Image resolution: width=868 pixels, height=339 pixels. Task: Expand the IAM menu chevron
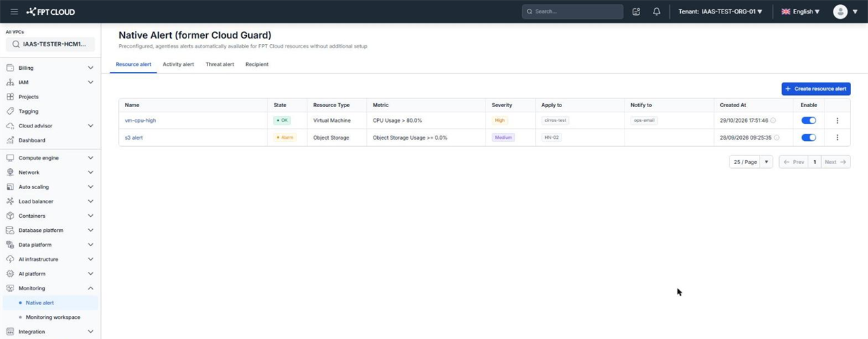point(91,82)
